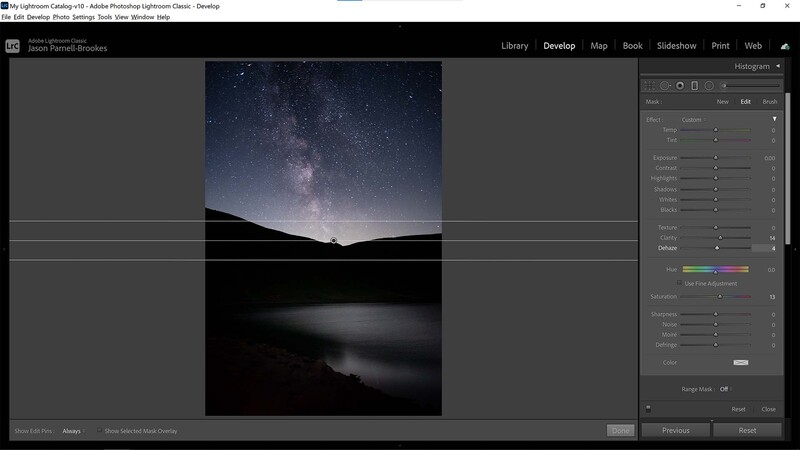Click the Dehaze slider handle
The image size is (800, 450).
(717, 247)
